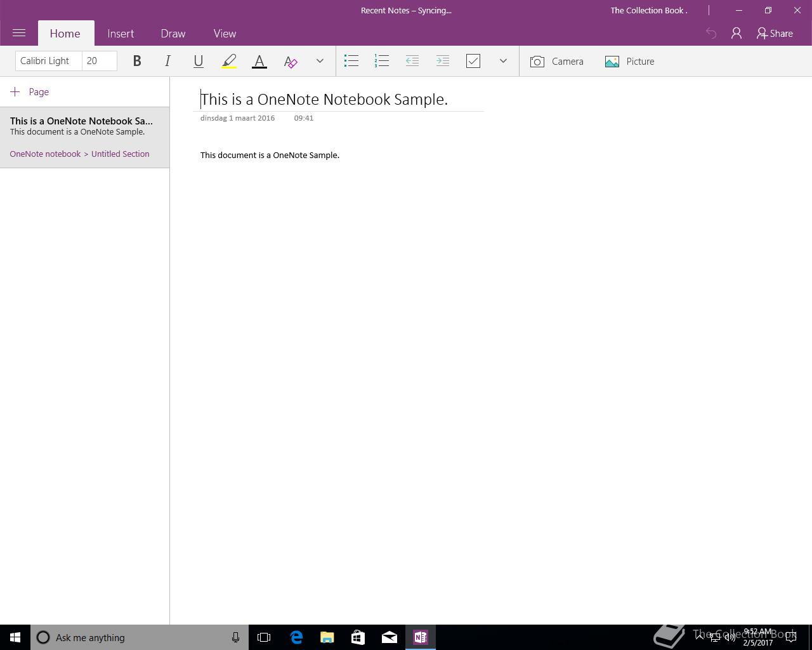Apply font color to text
812x650 pixels.
pyautogui.click(x=259, y=61)
